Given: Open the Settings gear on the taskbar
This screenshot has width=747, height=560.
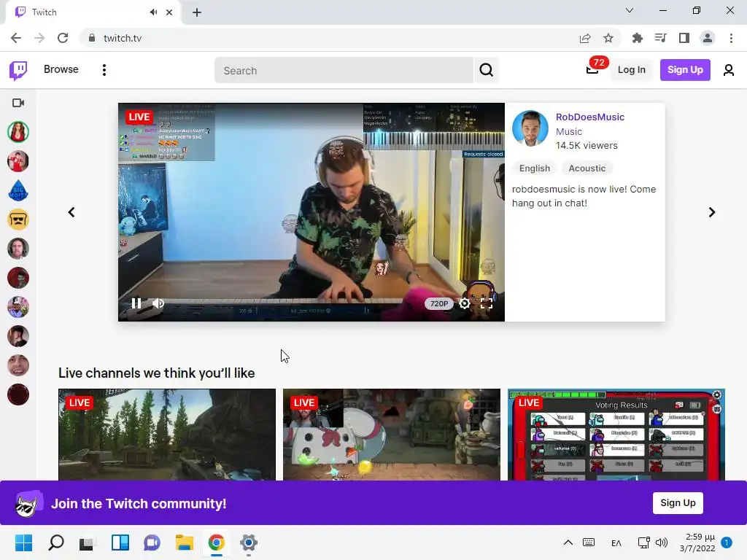Looking at the screenshot, I should coord(248,542).
